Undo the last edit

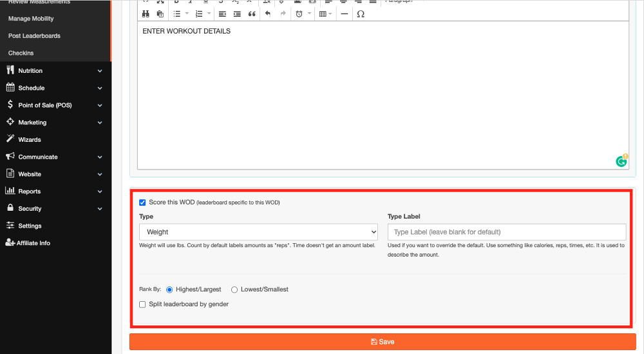point(268,14)
